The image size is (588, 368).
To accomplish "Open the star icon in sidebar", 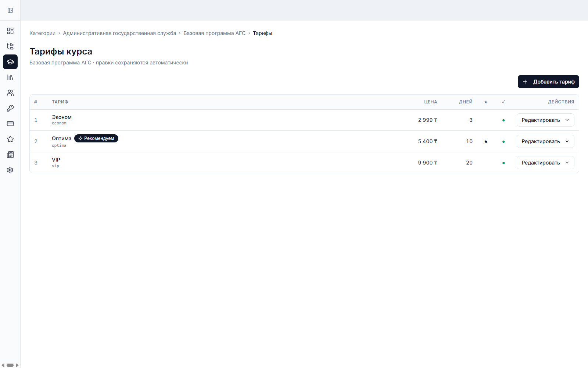I will pos(10,139).
